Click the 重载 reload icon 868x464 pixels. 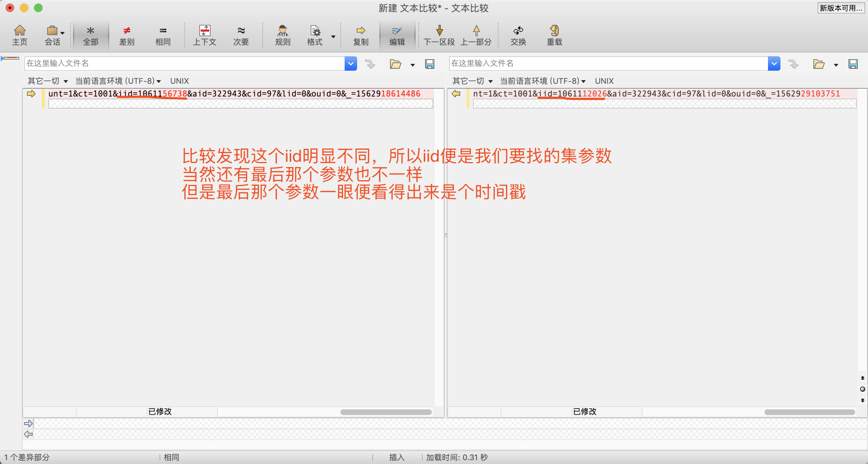555,35
